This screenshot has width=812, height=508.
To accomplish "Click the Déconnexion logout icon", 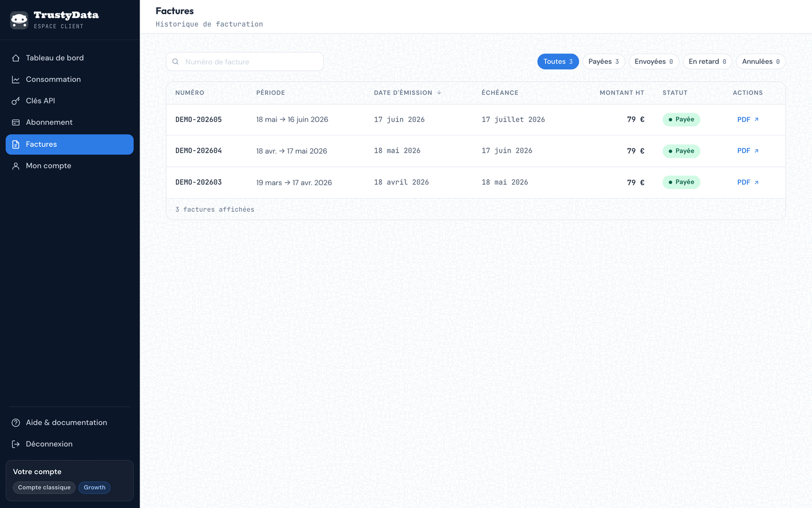I will click(16, 444).
